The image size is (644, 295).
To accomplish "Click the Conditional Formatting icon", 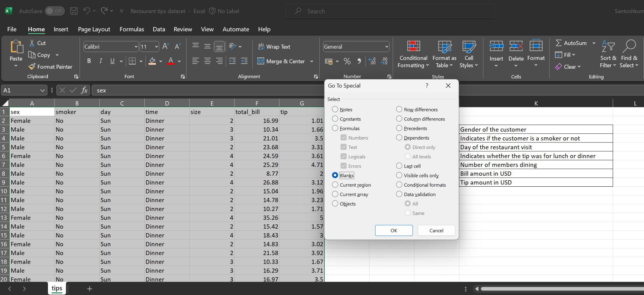I will pyautogui.click(x=413, y=47).
